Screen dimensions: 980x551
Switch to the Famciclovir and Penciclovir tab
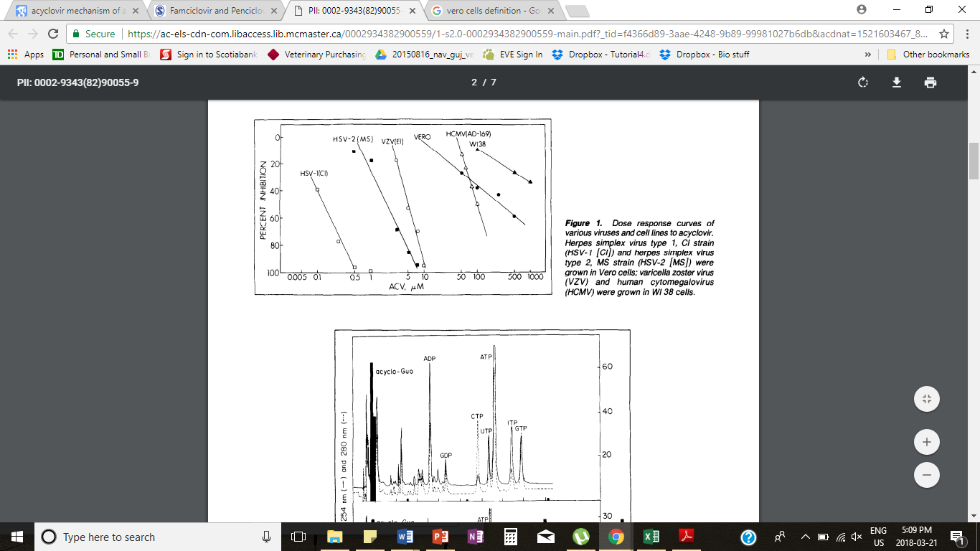point(212,11)
